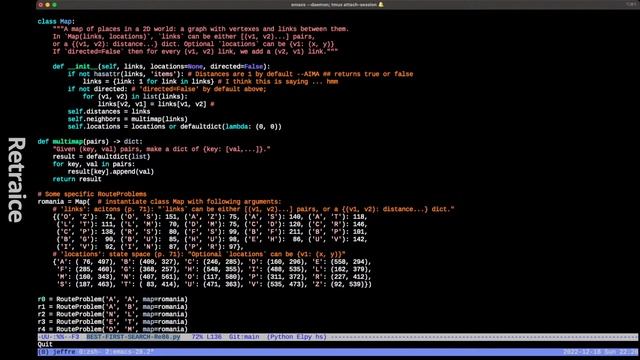Click the "return result" line
640x360 pixels.
(77, 179)
